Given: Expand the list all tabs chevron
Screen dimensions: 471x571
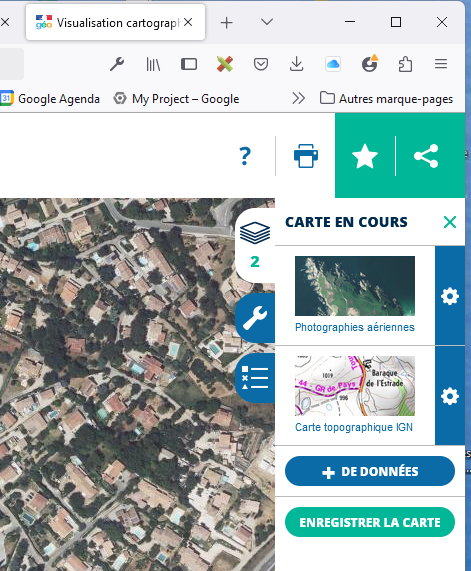Looking at the screenshot, I should click(267, 22).
